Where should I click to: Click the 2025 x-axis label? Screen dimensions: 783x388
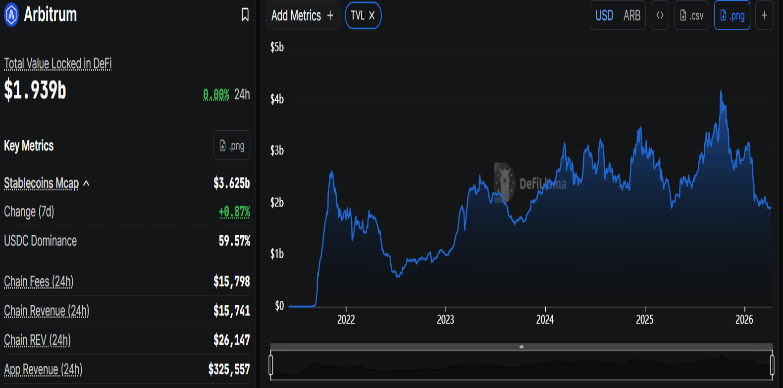[645, 319]
